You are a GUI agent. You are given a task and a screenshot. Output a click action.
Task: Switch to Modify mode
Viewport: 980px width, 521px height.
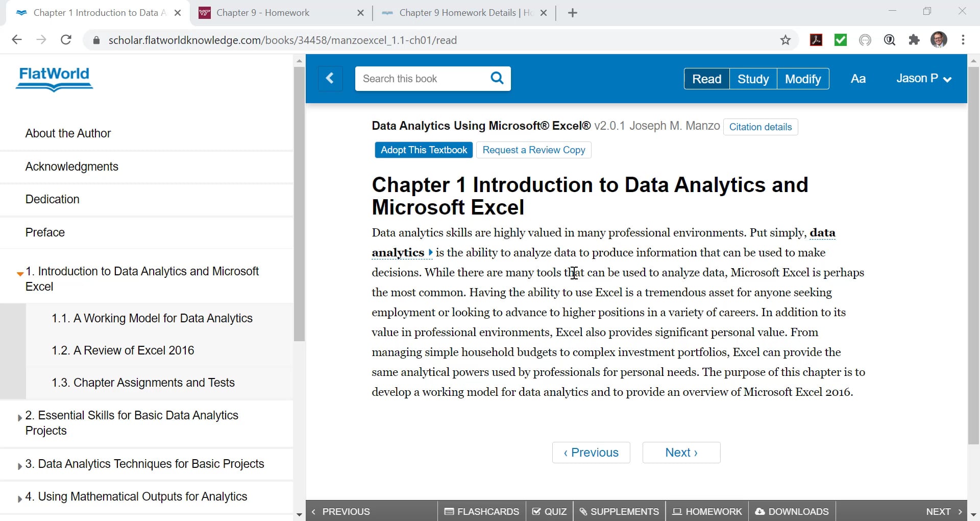click(803, 79)
